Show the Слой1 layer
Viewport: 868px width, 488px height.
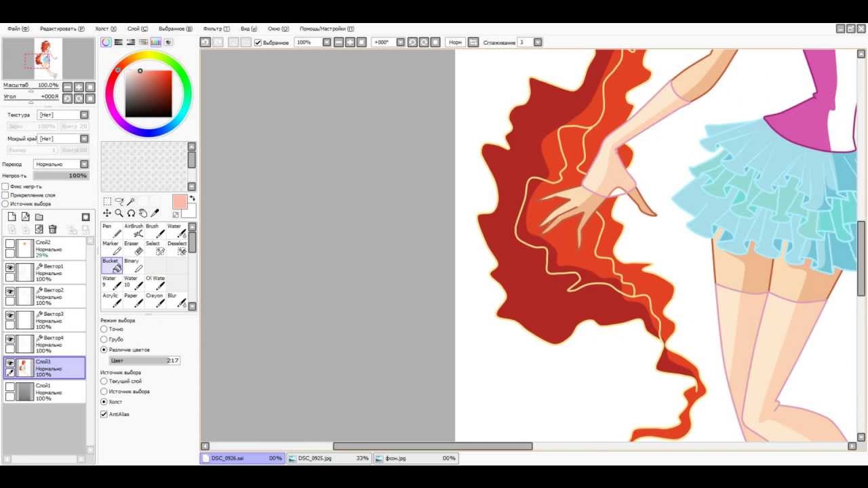click(x=10, y=387)
